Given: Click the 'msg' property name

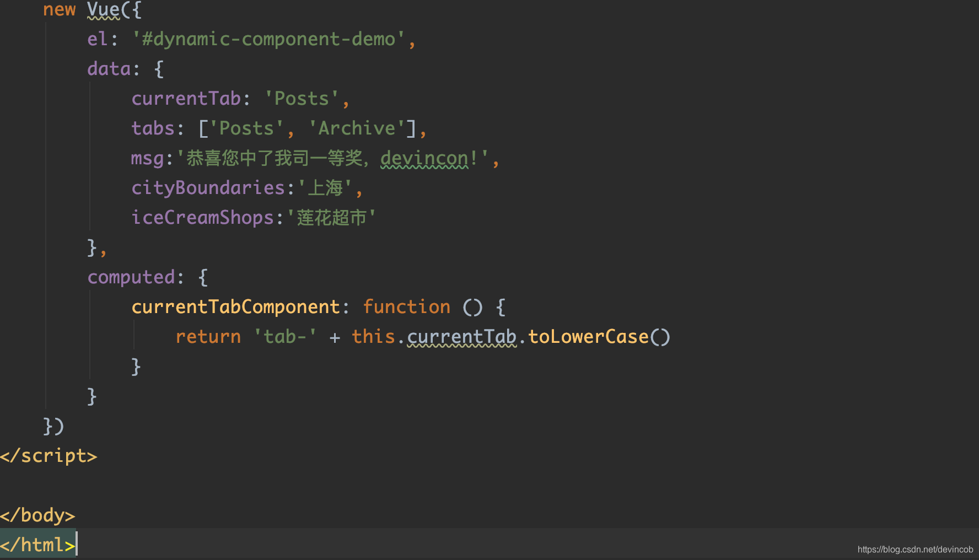Looking at the screenshot, I should point(147,159).
